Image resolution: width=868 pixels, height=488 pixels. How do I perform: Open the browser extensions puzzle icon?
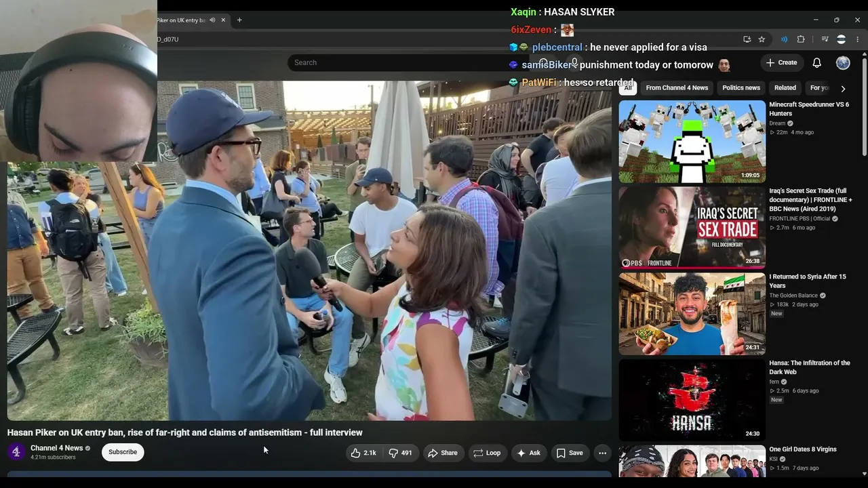click(800, 39)
